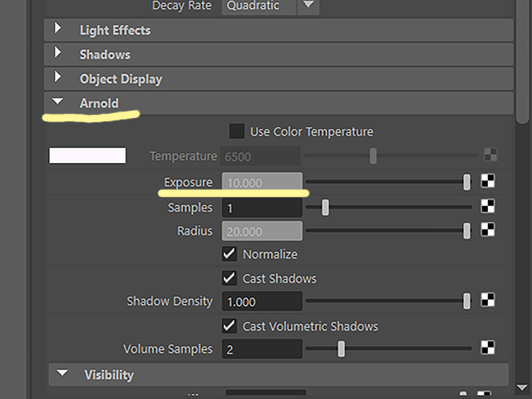Click the Exposure slider handle

click(x=467, y=182)
